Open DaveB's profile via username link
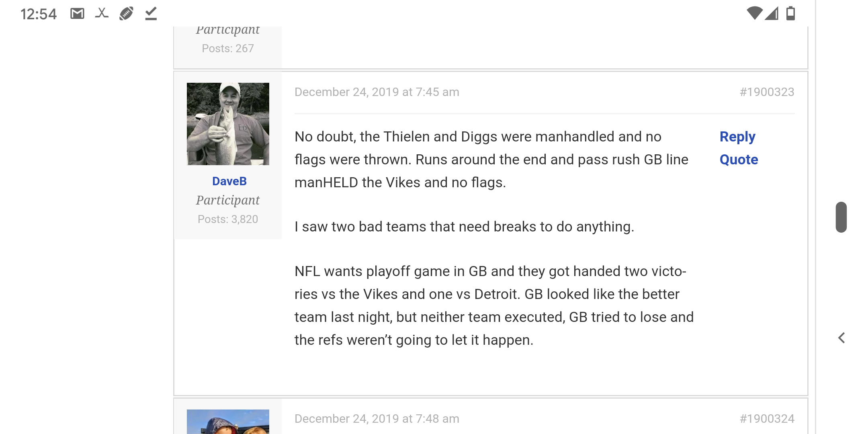The image size is (868, 434). click(x=229, y=181)
